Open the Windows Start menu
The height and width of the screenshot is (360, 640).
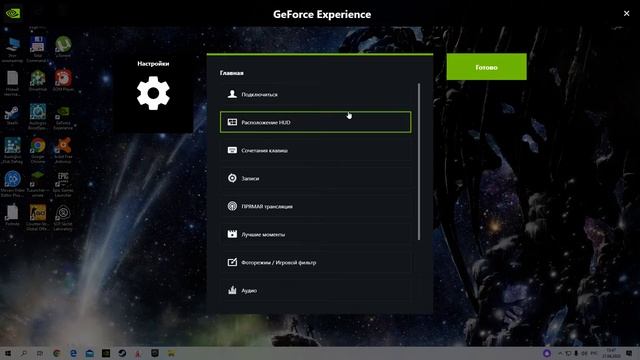[7, 353]
